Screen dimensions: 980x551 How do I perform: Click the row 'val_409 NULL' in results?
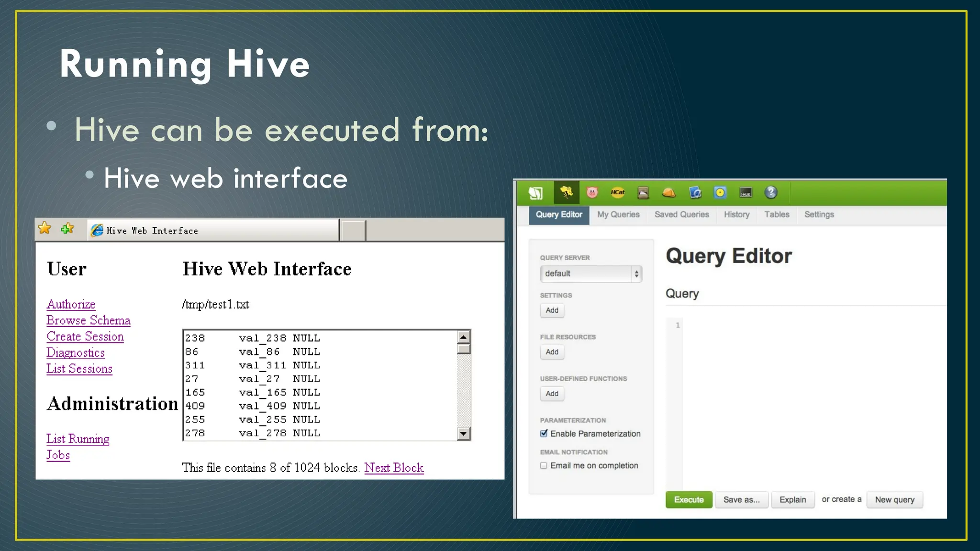tap(253, 406)
